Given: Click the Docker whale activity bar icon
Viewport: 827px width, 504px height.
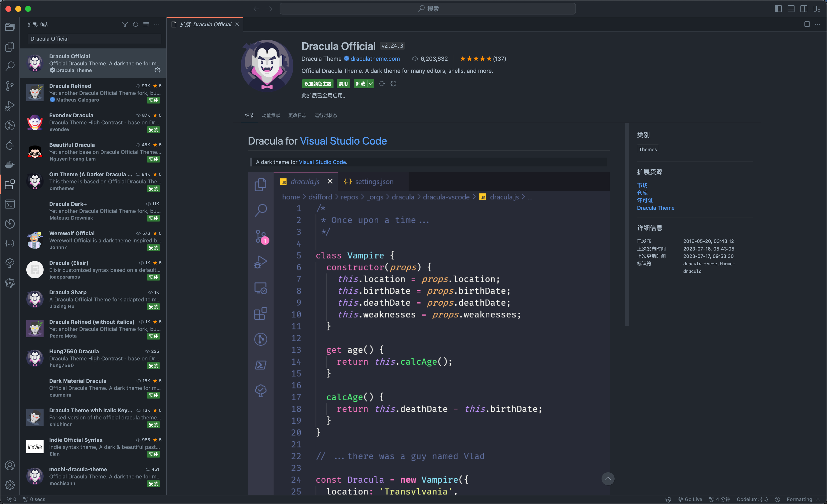Looking at the screenshot, I should (10, 165).
